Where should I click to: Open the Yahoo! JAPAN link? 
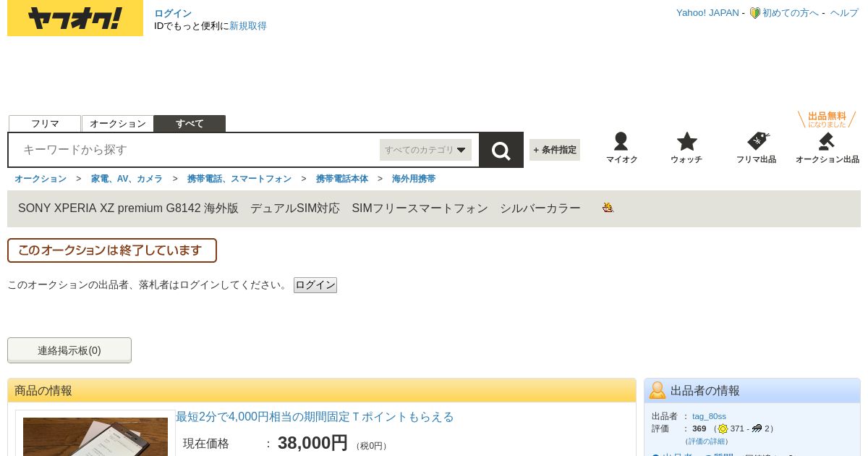click(x=707, y=13)
